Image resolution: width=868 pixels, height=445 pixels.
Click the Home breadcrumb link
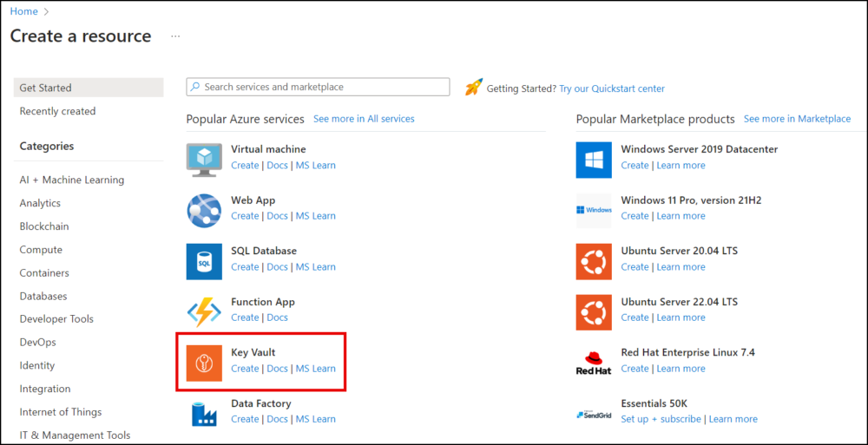pyautogui.click(x=23, y=11)
